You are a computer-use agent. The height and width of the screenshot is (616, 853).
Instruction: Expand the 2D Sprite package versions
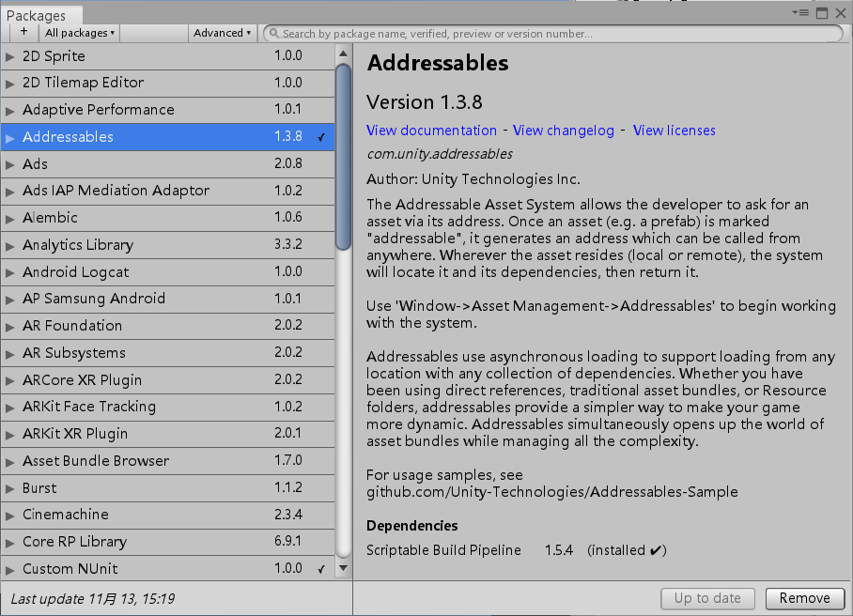click(9, 56)
